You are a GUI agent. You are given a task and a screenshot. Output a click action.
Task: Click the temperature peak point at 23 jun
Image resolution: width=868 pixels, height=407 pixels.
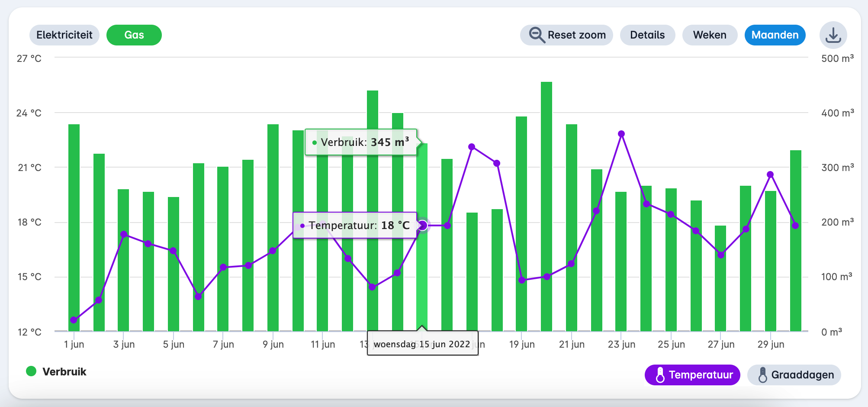(x=621, y=134)
